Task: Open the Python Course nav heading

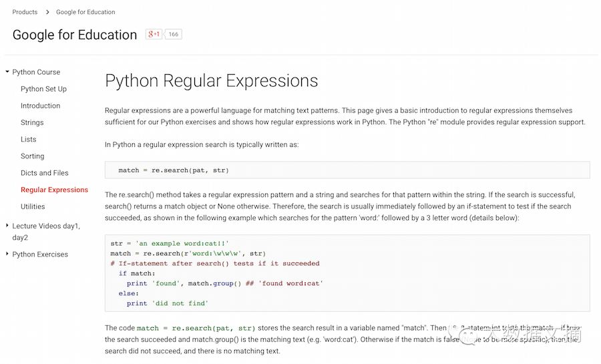Action: pyautogui.click(x=36, y=72)
